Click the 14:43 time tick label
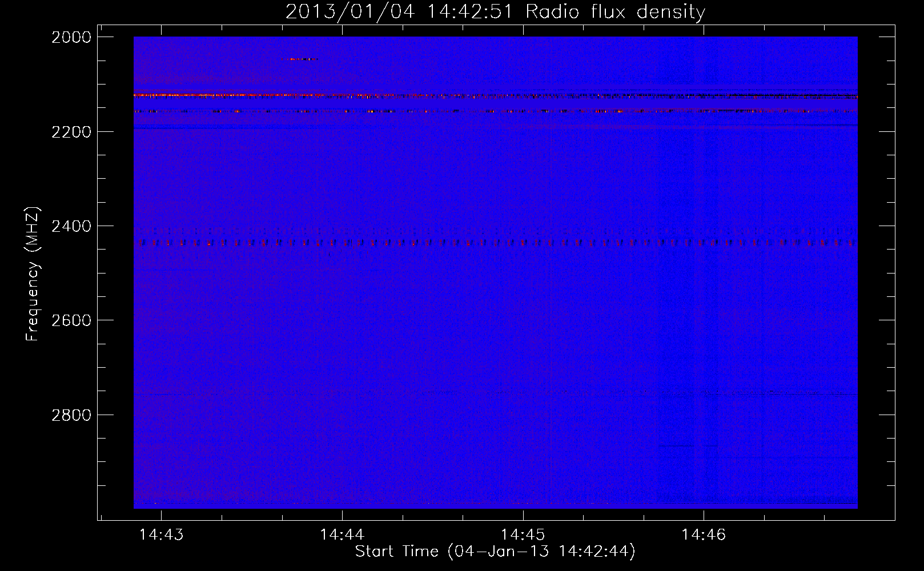Image resolution: width=924 pixels, height=571 pixels. pyautogui.click(x=161, y=534)
